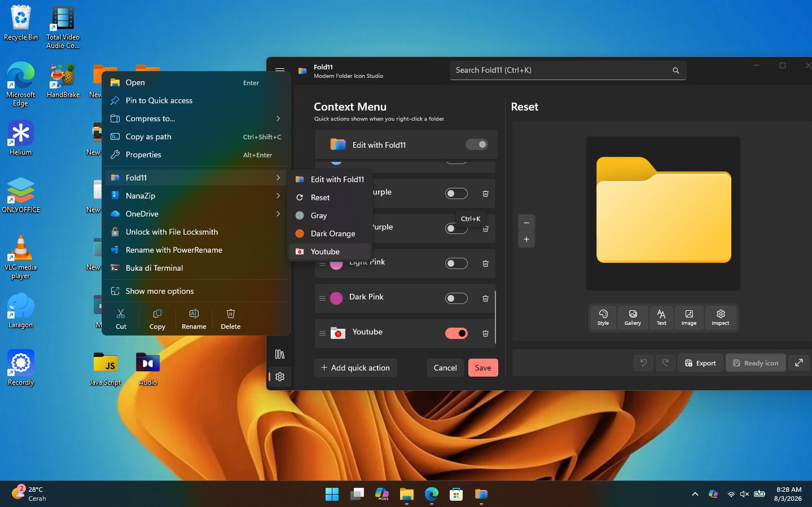
Task: Open the settings gear in Fold11's sidebar
Action: pyautogui.click(x=280, y=377)
